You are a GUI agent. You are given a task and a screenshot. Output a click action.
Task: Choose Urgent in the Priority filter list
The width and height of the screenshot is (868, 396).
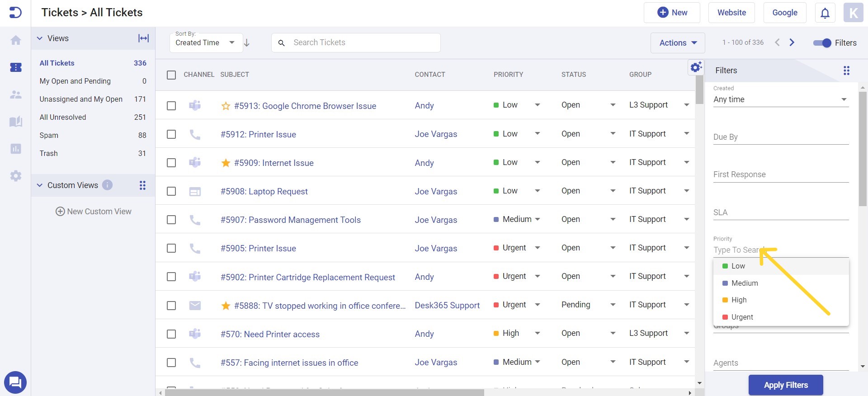(742, 317)
